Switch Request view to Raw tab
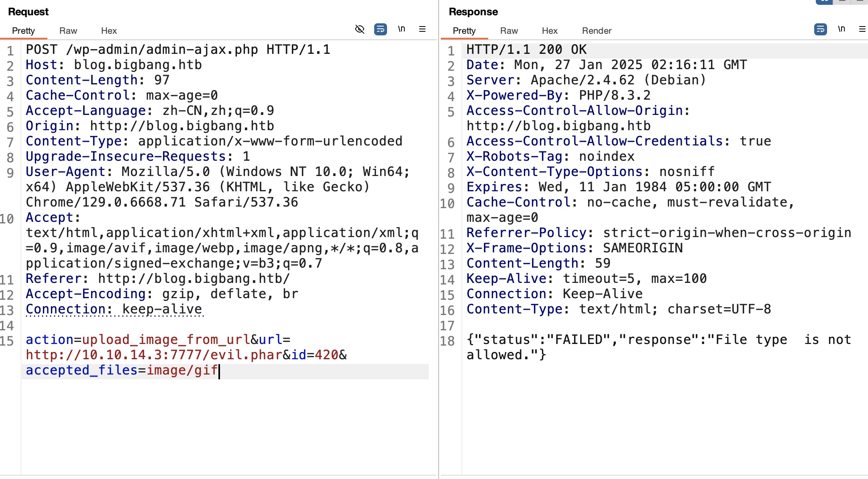Screen dimensions: 868x479 tap(68, 31)
